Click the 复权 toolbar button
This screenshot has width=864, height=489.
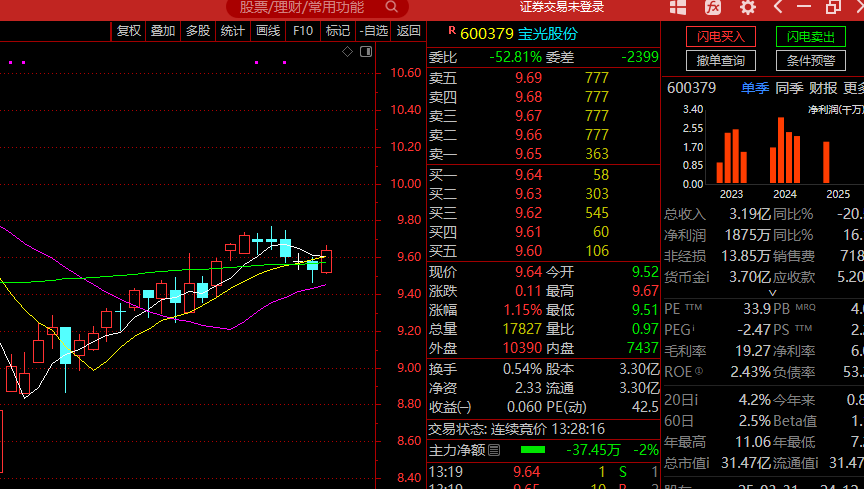(x=129, y=31)
